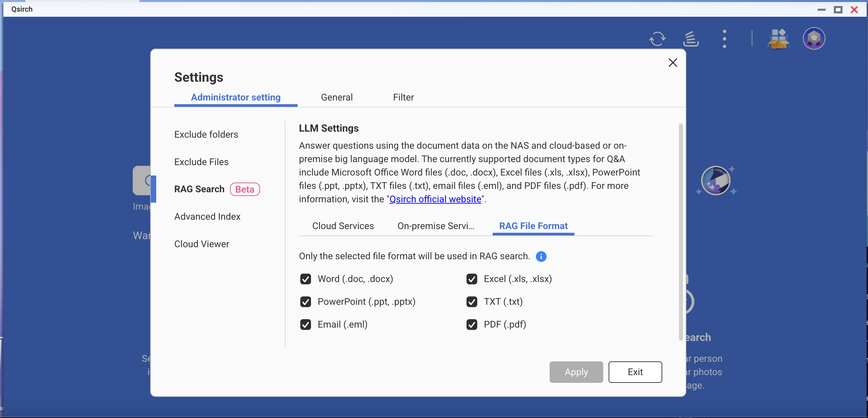The height and width of the screenshot is (418, 868).
Task: Uncheck the Word (.doc, .docx) checkbox
Action: click(x=305, y=279)
